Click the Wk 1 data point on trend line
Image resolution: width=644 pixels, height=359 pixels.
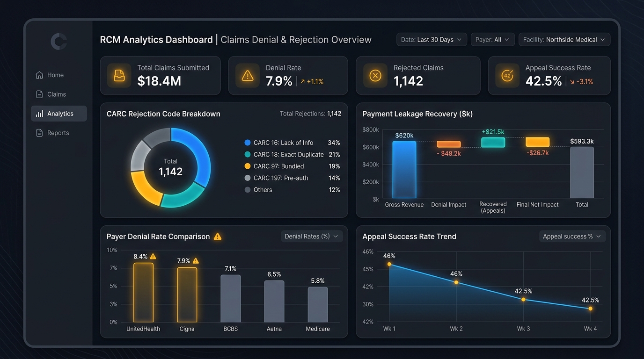389,264
